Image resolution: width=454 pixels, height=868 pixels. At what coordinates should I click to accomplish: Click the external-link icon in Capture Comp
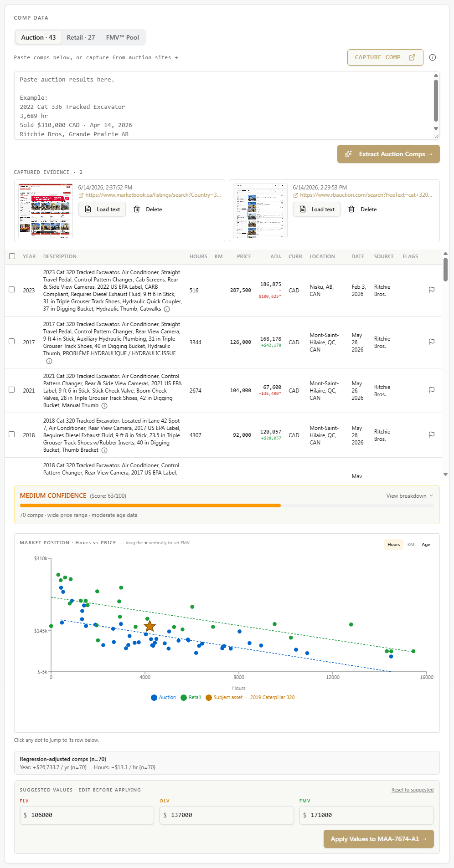point(412,57)
